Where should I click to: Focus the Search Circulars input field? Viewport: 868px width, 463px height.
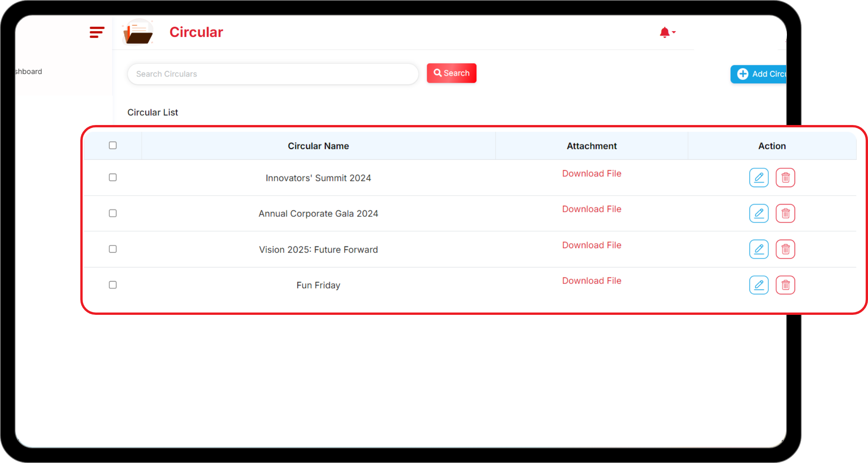click(x=273, y=74)
